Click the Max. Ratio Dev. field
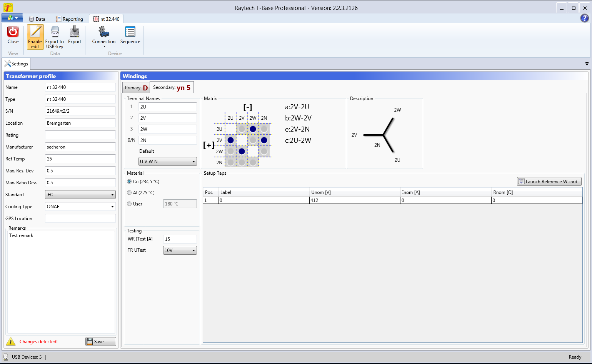This screenshot has height=364, width=592. click(x=80, y=183)
